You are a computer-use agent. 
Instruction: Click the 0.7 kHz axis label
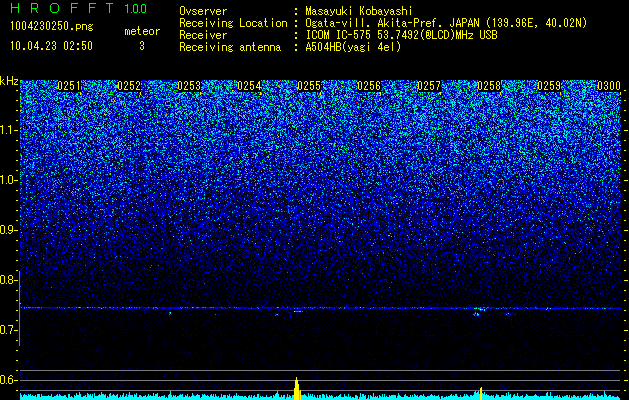point(9,330)
